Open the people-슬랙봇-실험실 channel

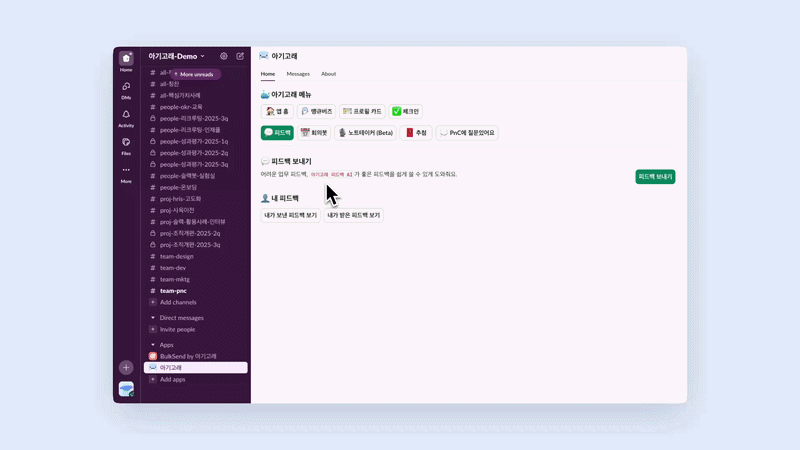pos(196,176)
